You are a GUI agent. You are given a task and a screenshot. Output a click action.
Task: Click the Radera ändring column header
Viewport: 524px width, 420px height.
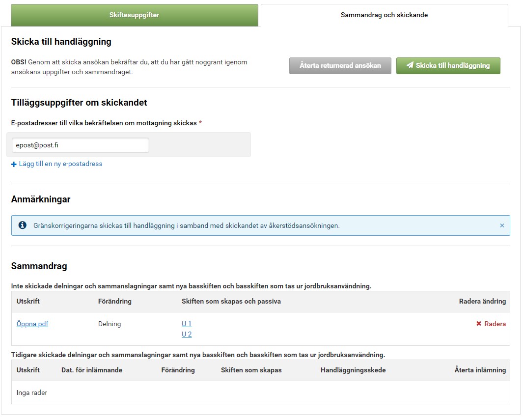tap(482, 301)
